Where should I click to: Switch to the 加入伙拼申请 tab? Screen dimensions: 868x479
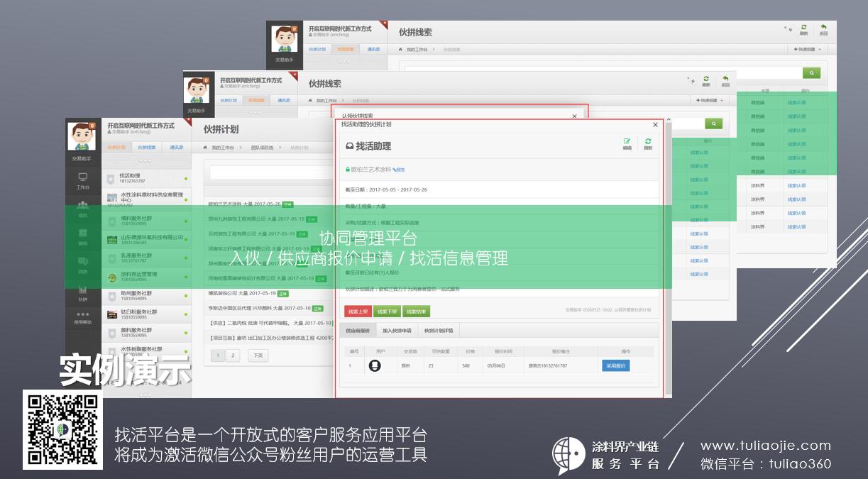[397, 331]
